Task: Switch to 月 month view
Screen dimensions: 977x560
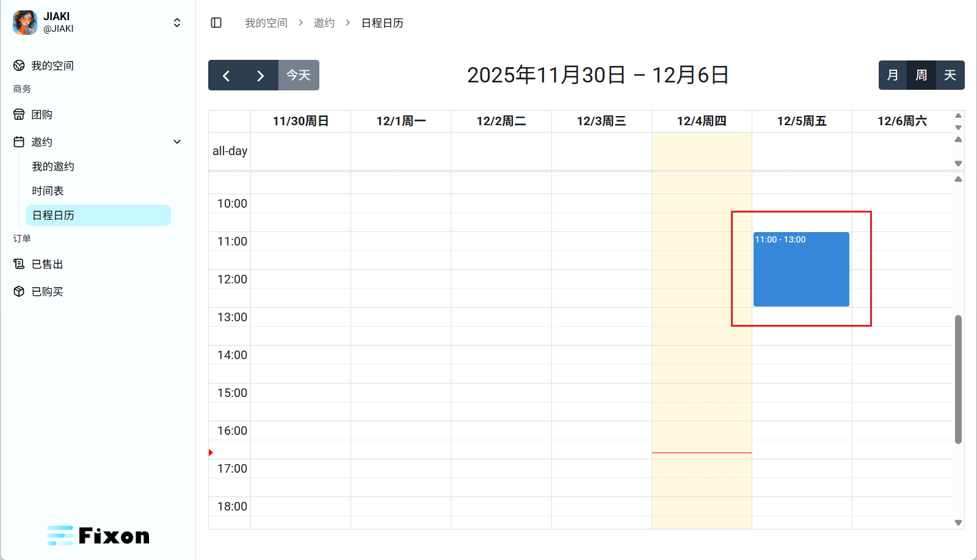Action: click(x=893, y=75)
